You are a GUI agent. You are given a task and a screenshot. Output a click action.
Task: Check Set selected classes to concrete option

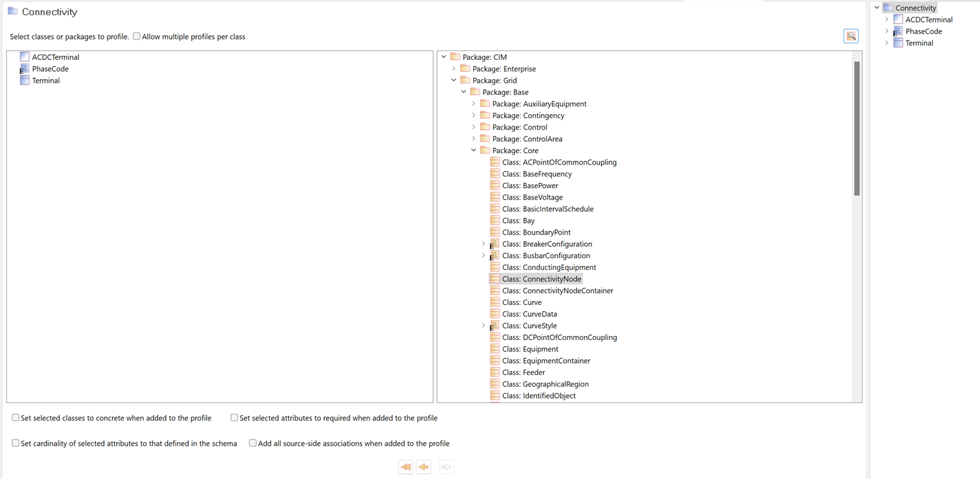16,418
